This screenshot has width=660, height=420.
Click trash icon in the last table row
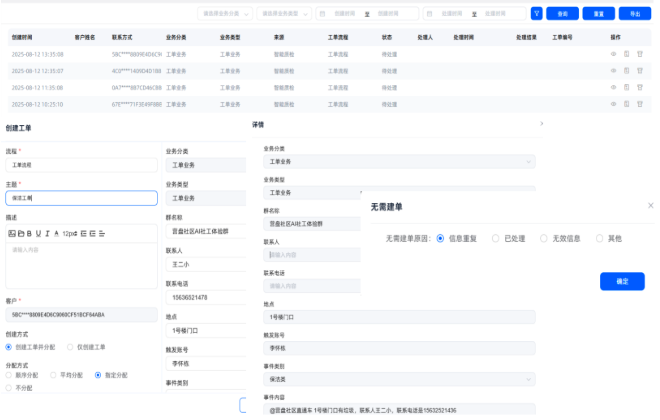(638, 103)
